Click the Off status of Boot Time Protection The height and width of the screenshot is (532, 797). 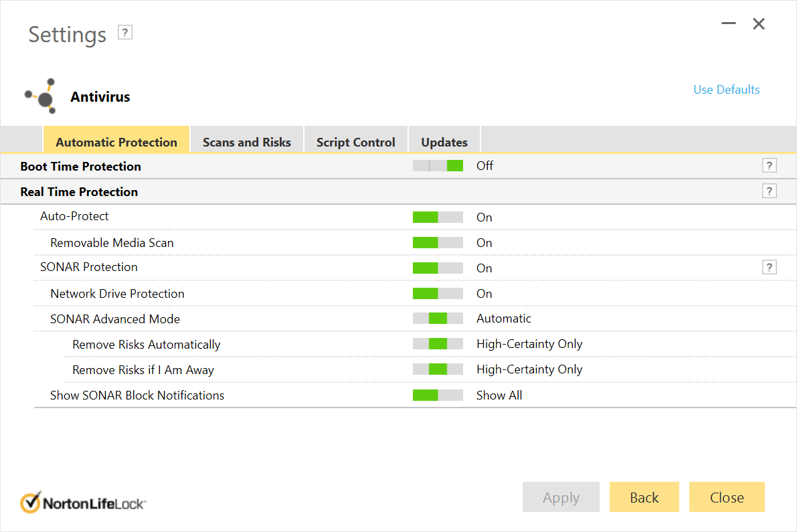[x=485, y=166]
